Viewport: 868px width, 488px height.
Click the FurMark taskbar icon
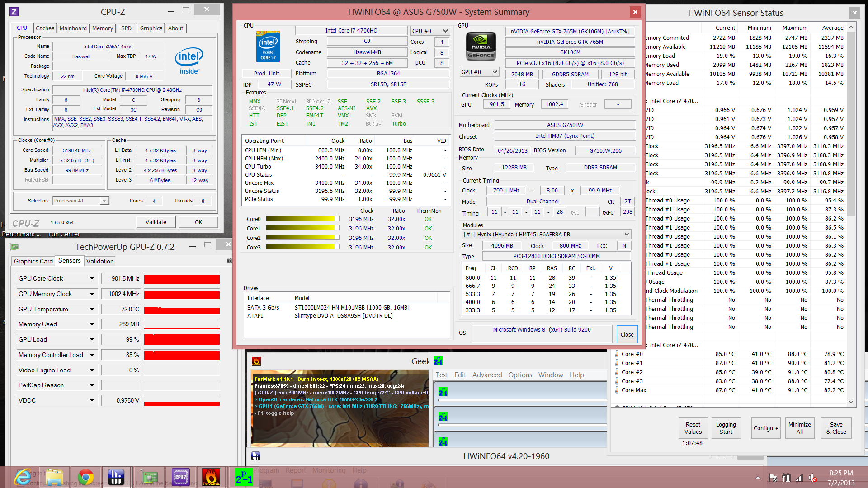point(211,477)
